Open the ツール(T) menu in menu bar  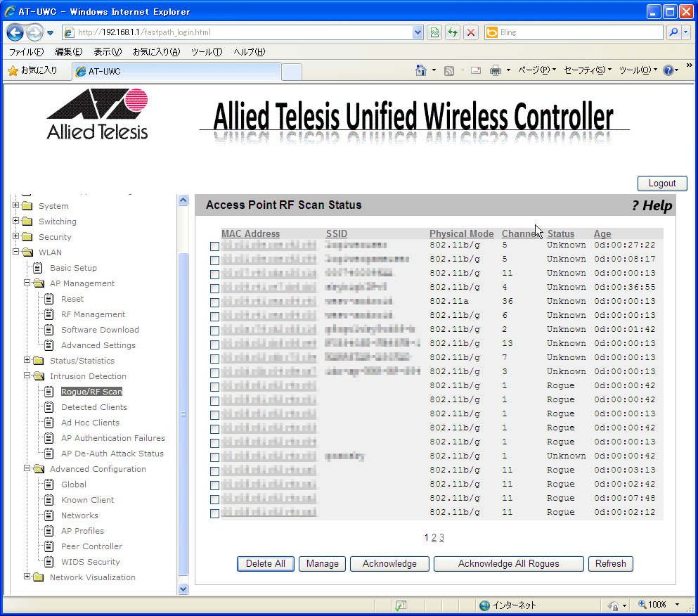click(x=207, y=52)
